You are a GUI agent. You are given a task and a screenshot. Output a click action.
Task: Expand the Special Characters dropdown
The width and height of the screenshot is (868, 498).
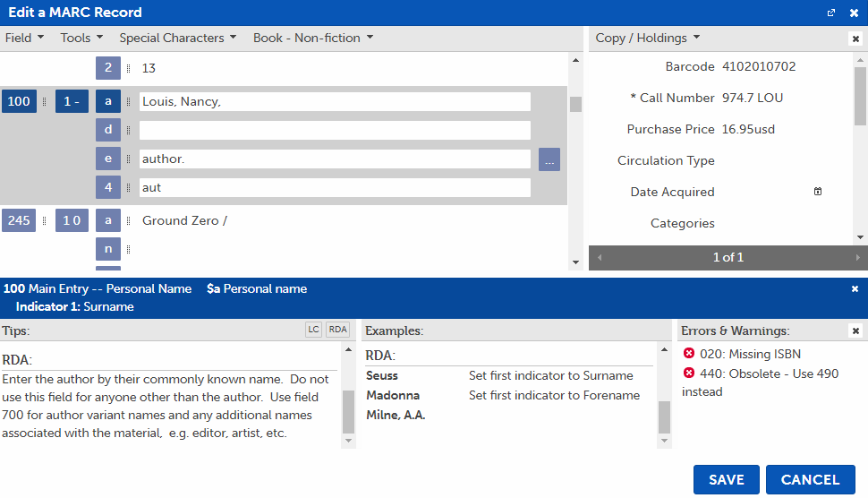coord(177,38)
